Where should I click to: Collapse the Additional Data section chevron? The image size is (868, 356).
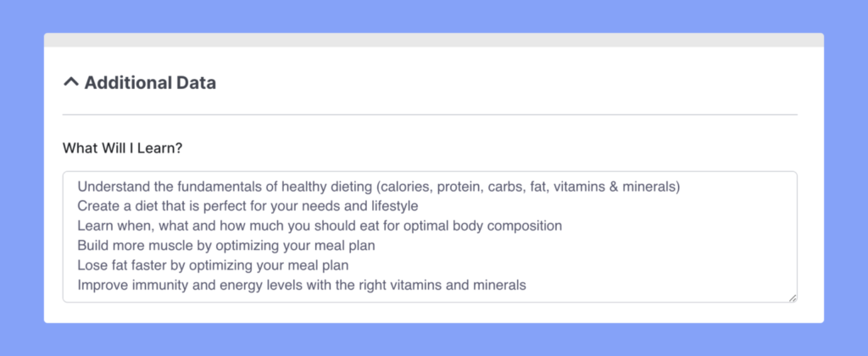pos(71,83)
